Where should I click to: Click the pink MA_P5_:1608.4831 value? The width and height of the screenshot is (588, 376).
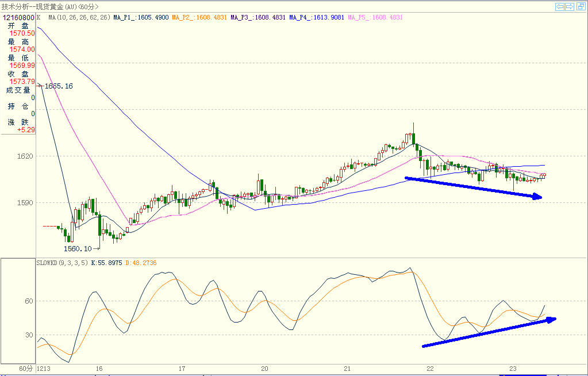click(x=375, y=17)
